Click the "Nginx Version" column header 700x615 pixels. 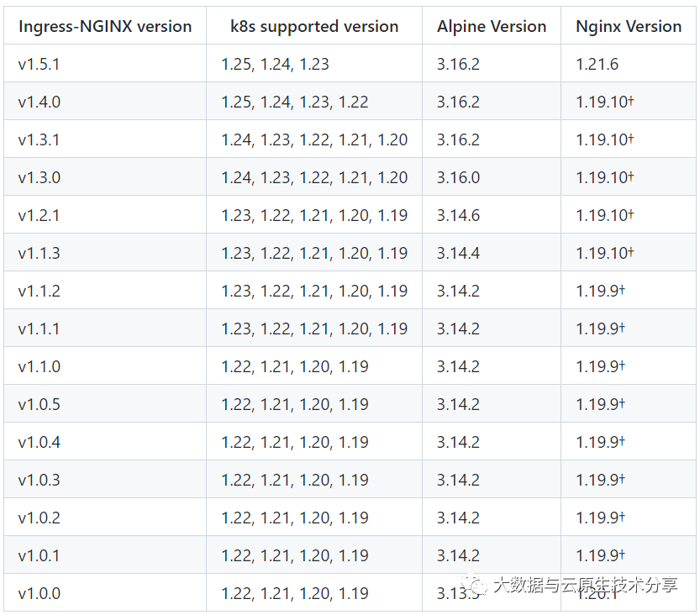click(629, 26)
